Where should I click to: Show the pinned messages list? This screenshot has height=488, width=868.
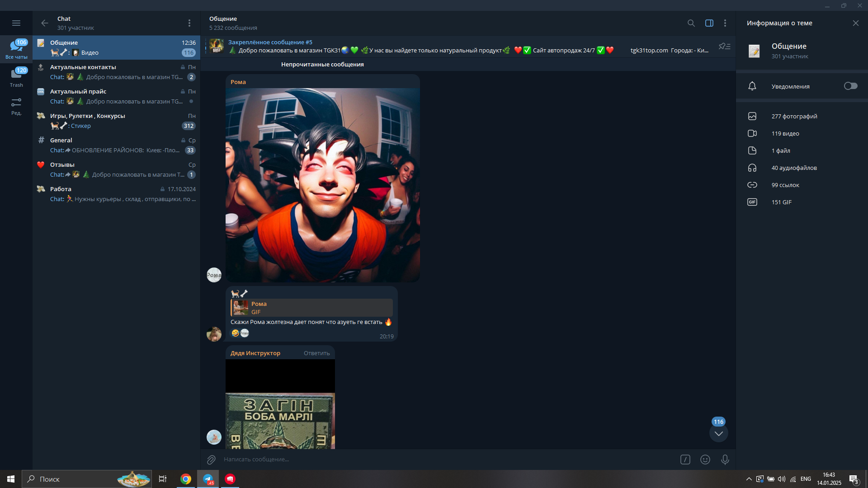[725, 46]
